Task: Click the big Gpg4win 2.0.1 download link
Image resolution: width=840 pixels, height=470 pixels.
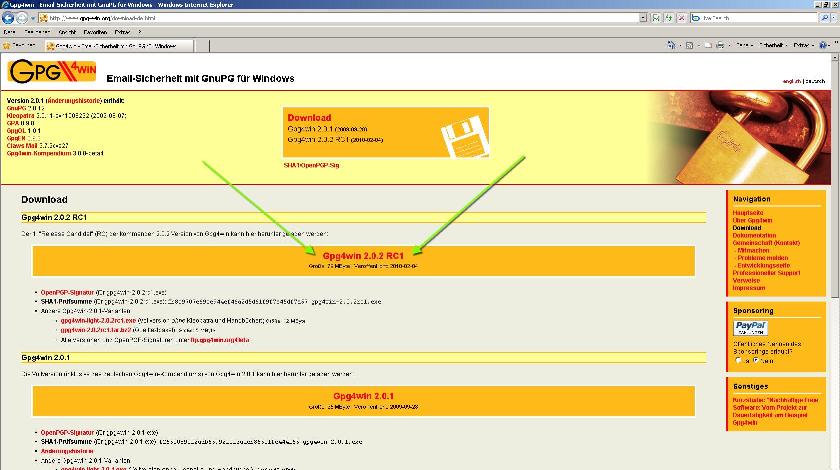Action: (363, 396)
